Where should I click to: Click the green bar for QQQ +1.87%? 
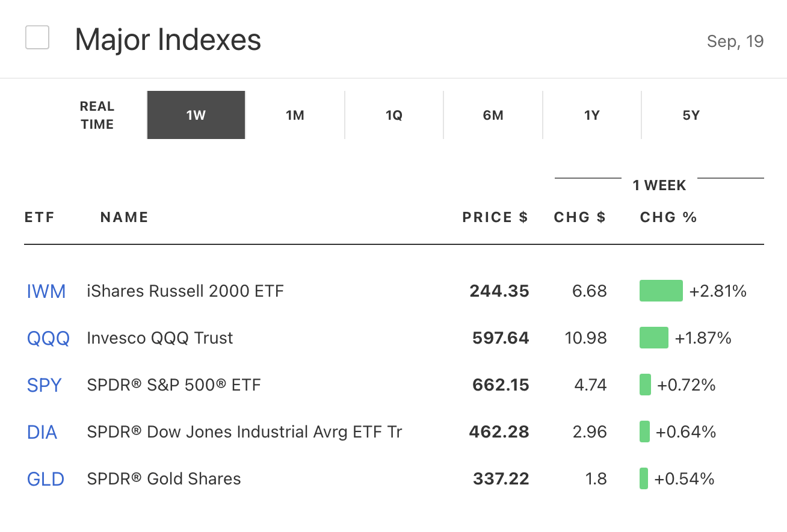coord(653,338)
